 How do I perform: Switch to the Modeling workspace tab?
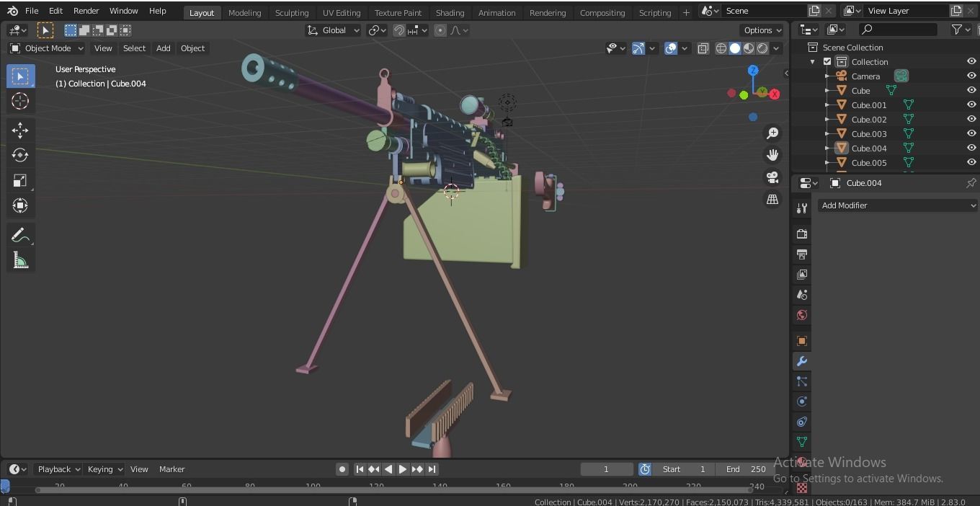point(244,12)
